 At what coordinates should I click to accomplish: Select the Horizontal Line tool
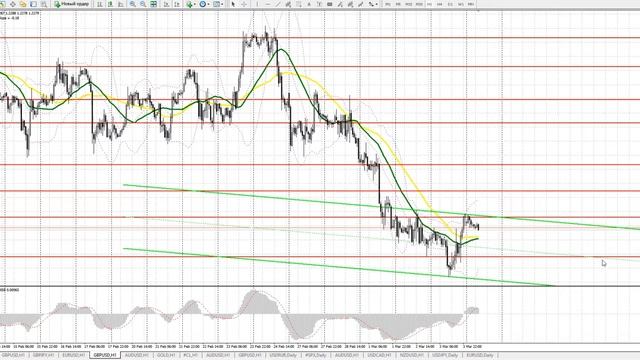(x=268, y=4)
